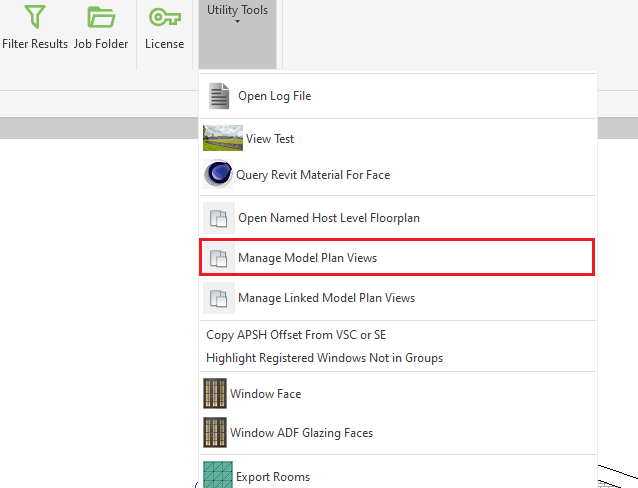
Task: Click the View Test landscape thumbnail icon
Action: [222, 138]
